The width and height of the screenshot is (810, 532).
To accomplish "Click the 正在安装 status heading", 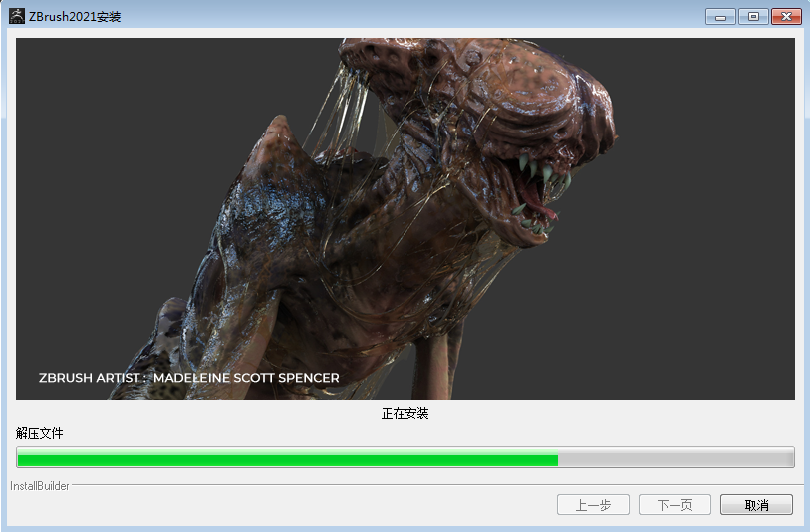I will pos(405,414).
